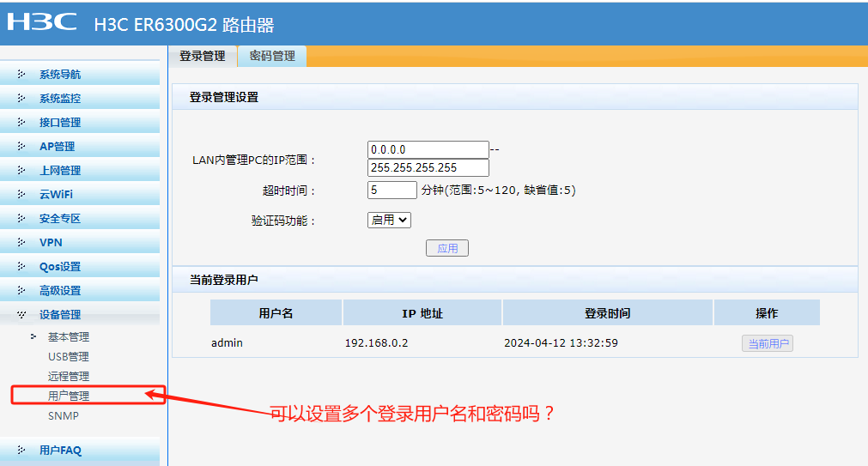This screenshot has width=868, height=466.
Task: Click IP 地址 column header
Action: point(422,313)
